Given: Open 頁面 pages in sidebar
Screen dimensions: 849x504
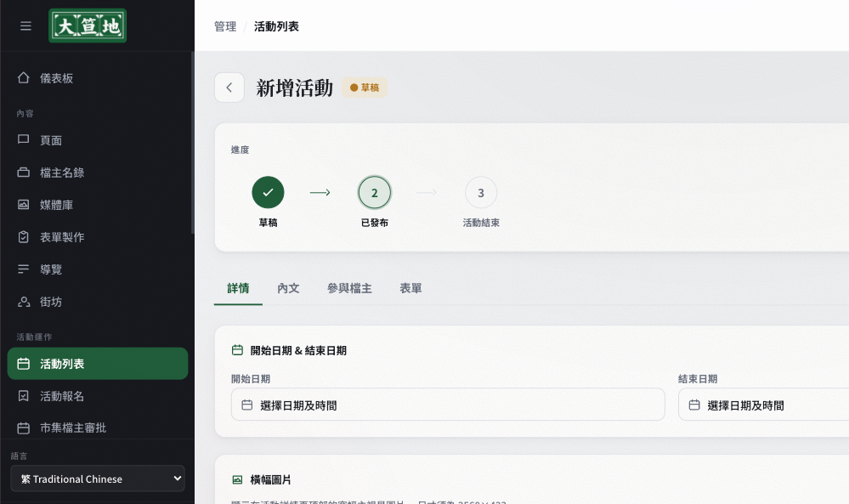Looking at the screenshot, I should 98,140.
